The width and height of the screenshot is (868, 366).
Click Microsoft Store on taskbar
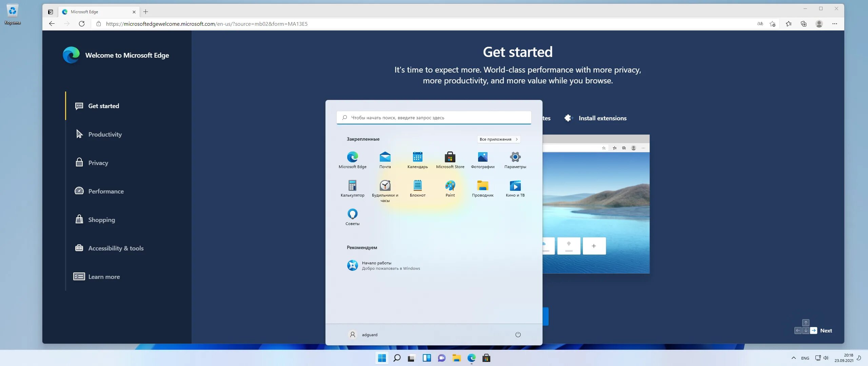pos(487,358)
